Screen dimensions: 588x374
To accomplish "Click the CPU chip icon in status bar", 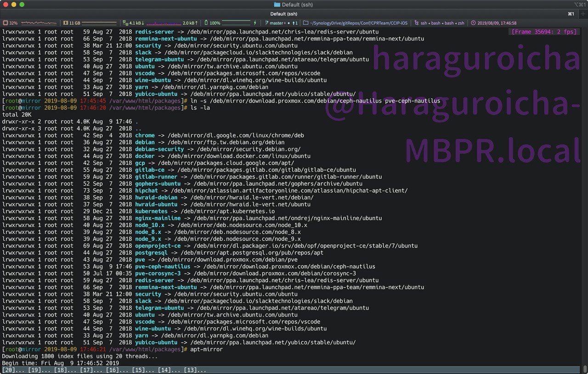I will pos(6,23).
